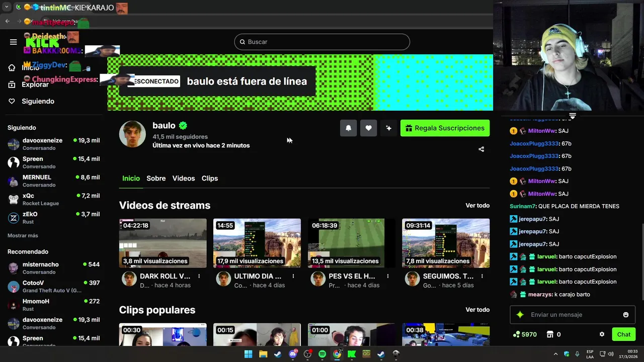The height and width of the screenshot is (362, 644).
Task: Click the Buscar search field
Action: [x=322, y=42]
